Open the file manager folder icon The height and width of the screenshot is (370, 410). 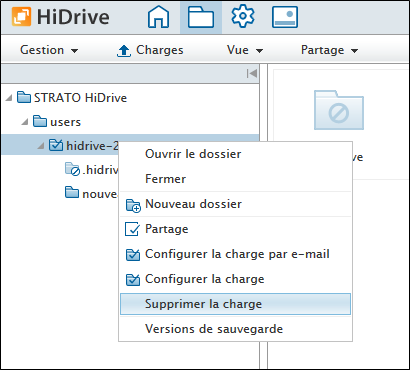[201, 17]
